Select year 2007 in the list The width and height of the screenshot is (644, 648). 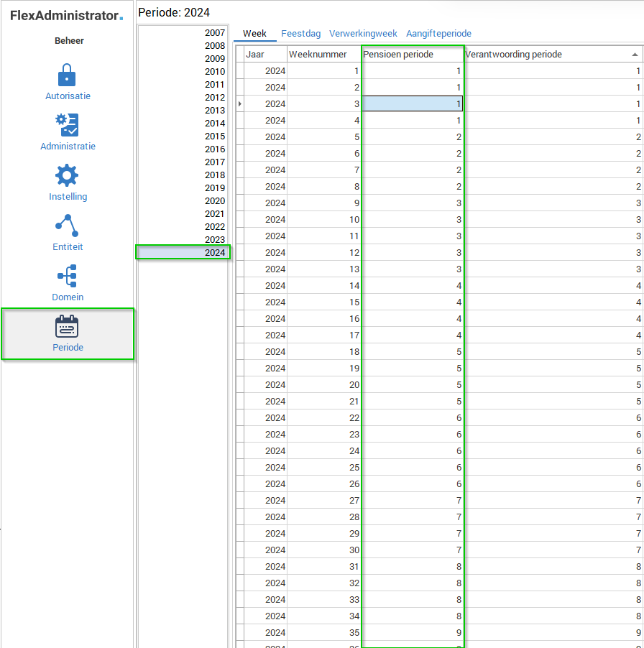[214, 33]
